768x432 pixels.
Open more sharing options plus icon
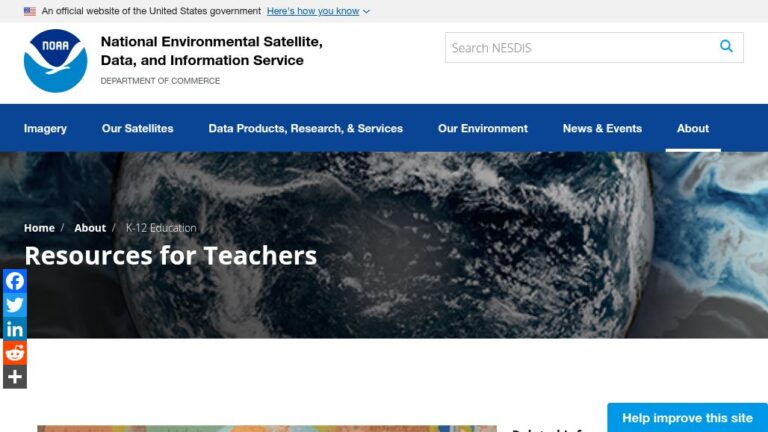(15, 377)
